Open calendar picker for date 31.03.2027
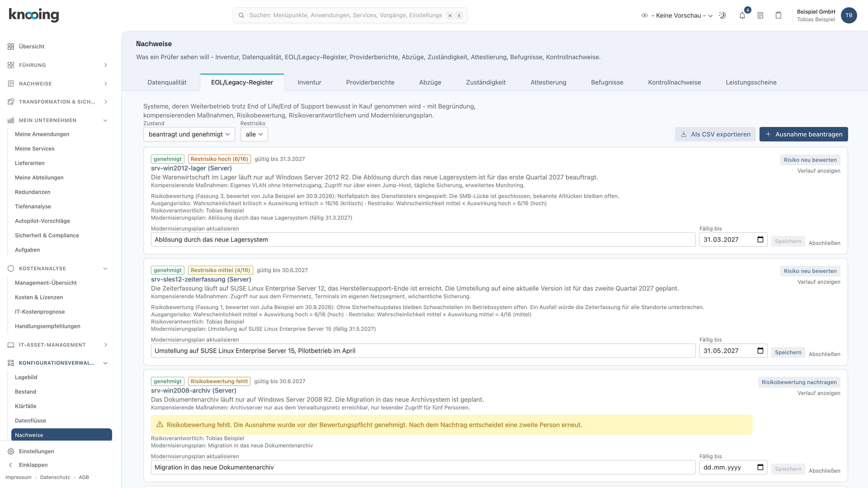The height and width of the screenshot is (488, 868). click(760, 239)
